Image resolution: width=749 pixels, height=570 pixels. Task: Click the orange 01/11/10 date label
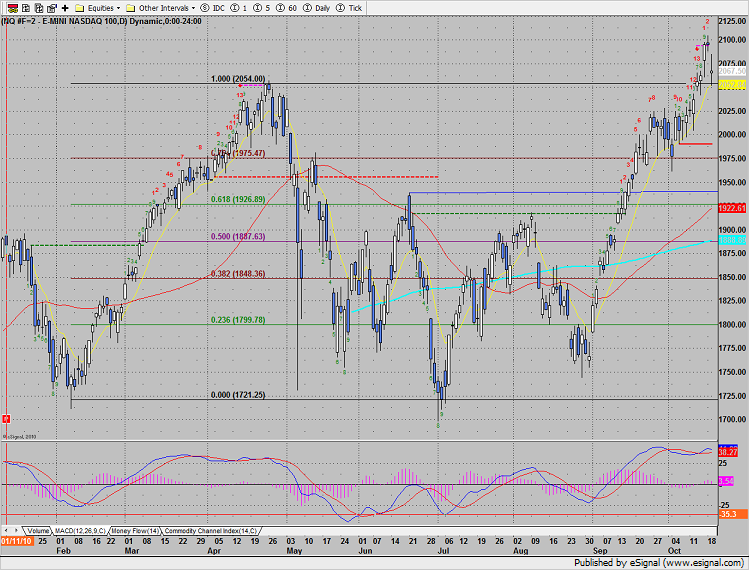17,541
